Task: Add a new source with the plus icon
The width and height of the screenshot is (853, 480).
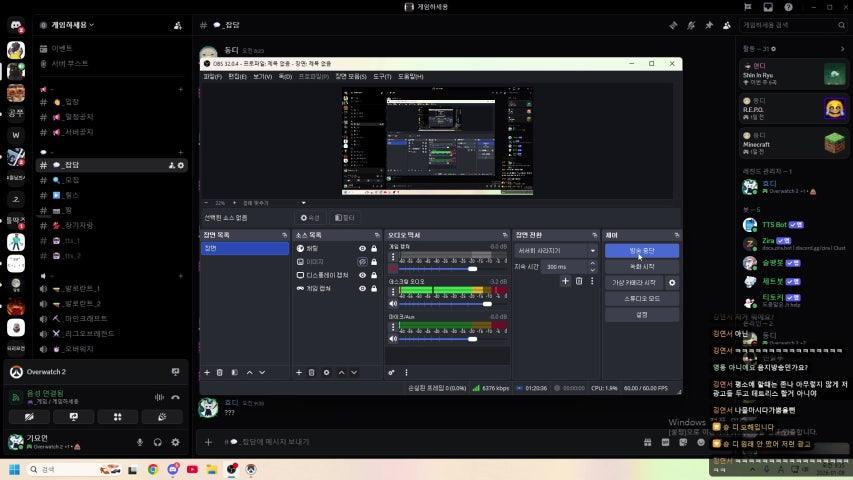Action: click(x=298, y=372)
